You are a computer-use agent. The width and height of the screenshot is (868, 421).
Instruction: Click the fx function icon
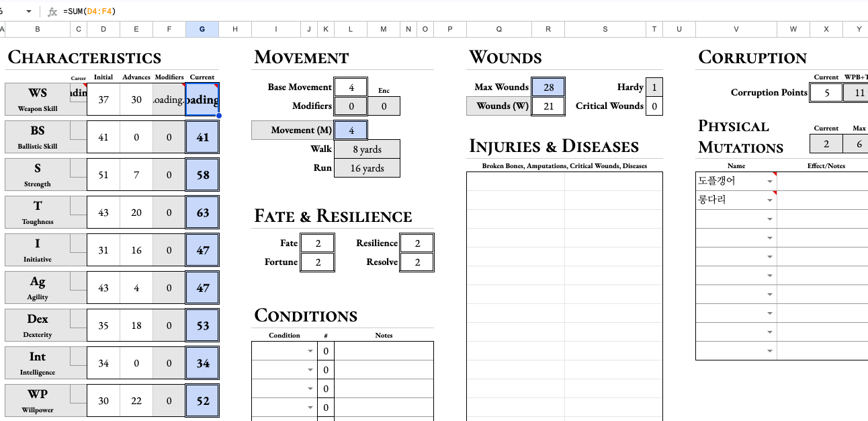52,11
